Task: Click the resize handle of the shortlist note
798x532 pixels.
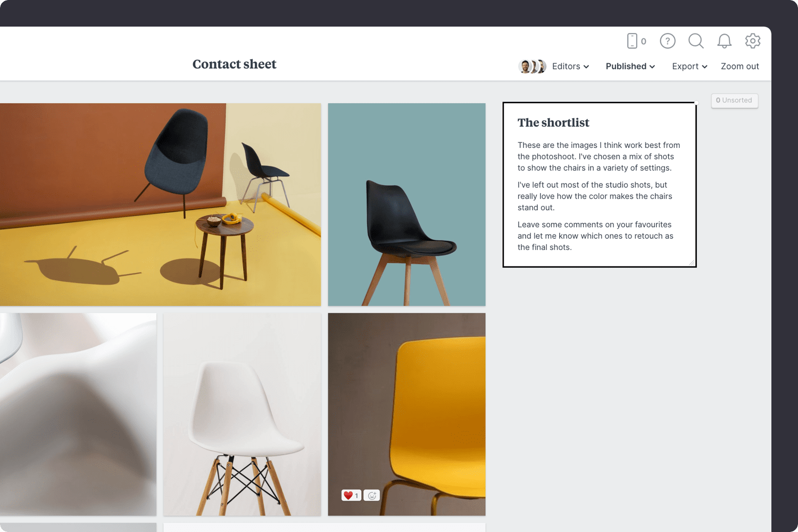Action: (x=692, y=262)
